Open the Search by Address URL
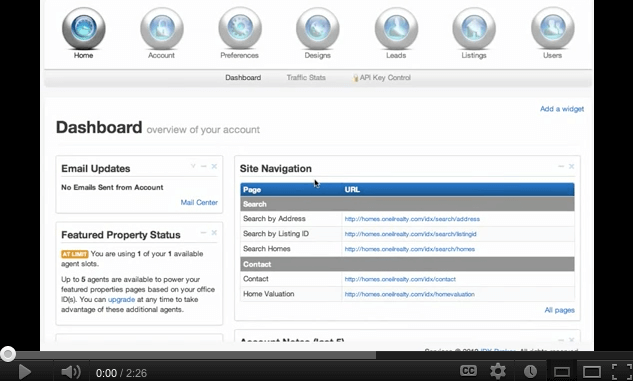 click(x=412, y=219)
